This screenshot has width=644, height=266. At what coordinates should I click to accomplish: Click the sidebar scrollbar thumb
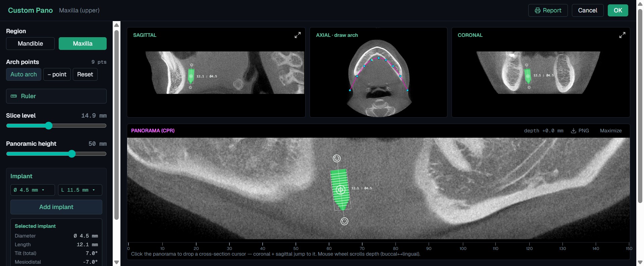pyautogui.click(x=117, y=125)
